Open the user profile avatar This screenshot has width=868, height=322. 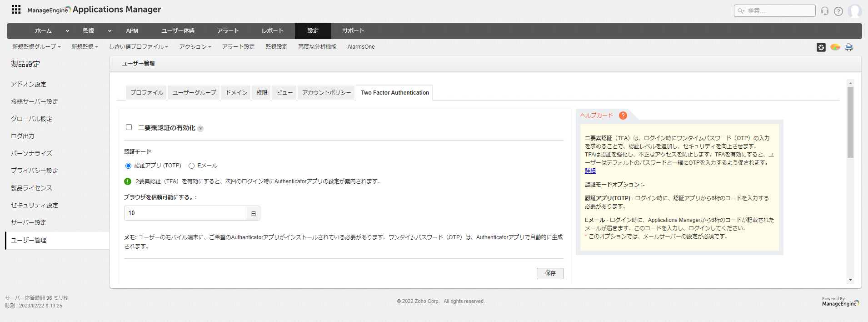pyautogui.click(x=854, y=11)
